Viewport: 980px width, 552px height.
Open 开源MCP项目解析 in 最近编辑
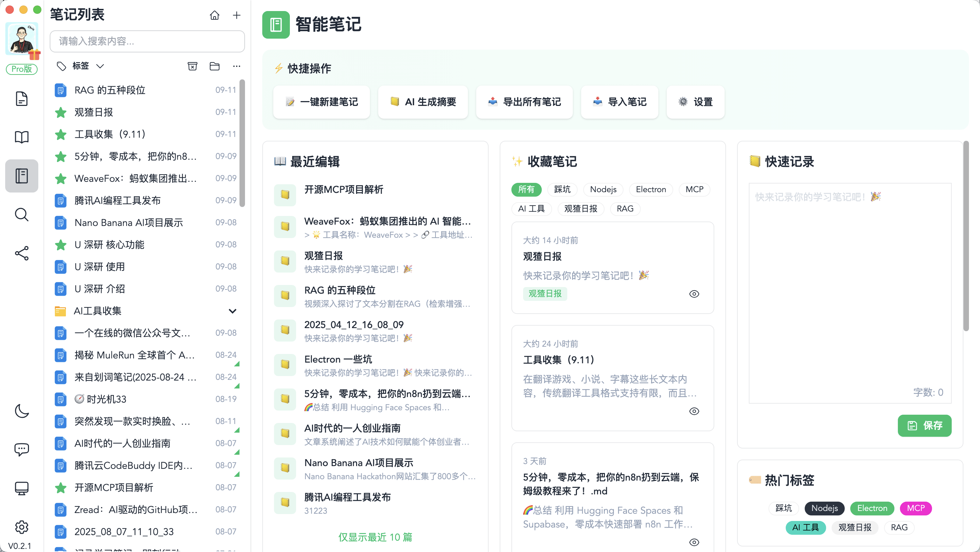tap(375, 195)
